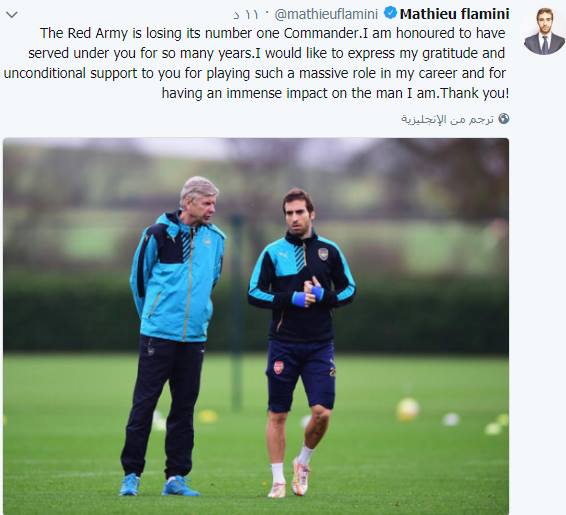Expand the tweet options chevron
Screen dimensions: 566x515
(x=12, y=15)
